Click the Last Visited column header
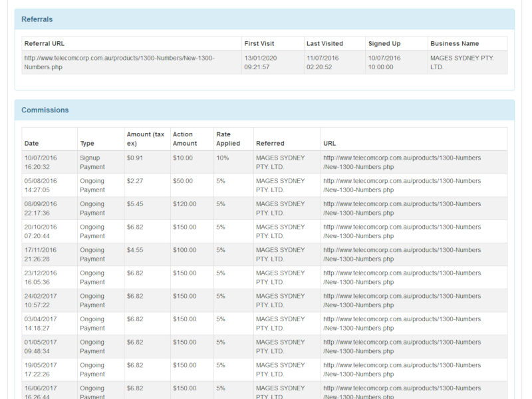 tap(325, 44)
